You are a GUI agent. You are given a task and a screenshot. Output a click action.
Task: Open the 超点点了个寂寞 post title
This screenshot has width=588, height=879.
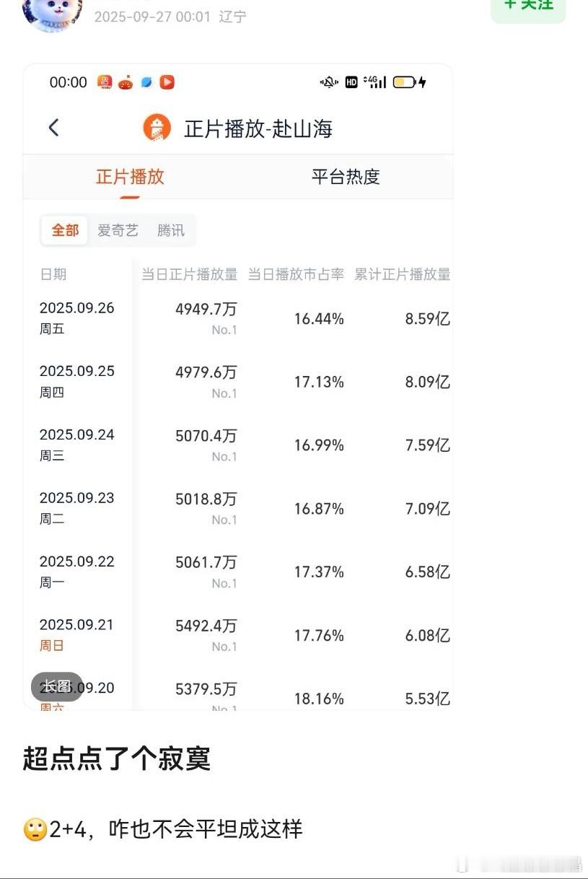(117, 758)
